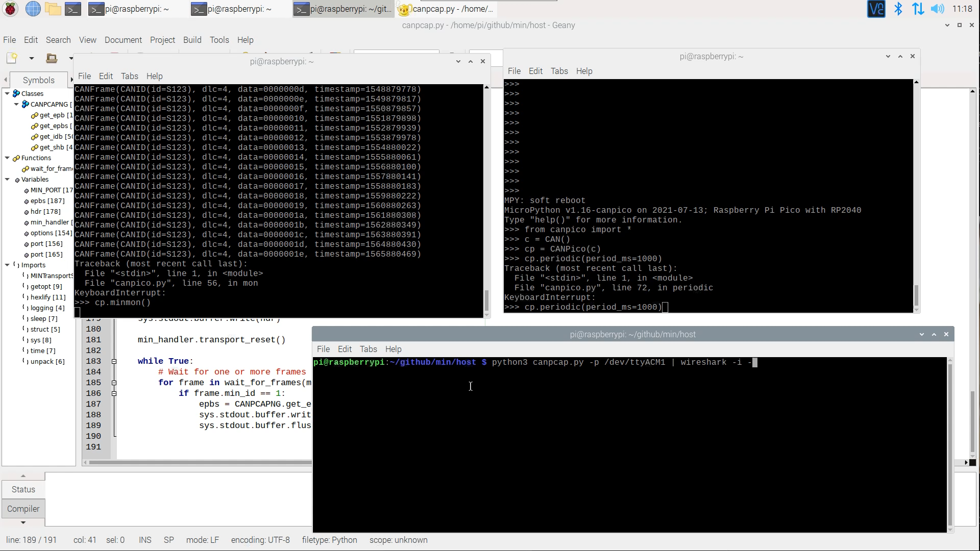This screenshot has width=980, height=551.
Task: Expand the Functions tree node in Symbols
Action: (x=6, y=158)
